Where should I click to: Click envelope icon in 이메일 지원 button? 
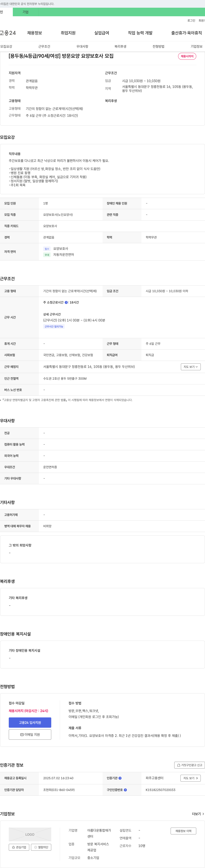(x=22, y=735)
